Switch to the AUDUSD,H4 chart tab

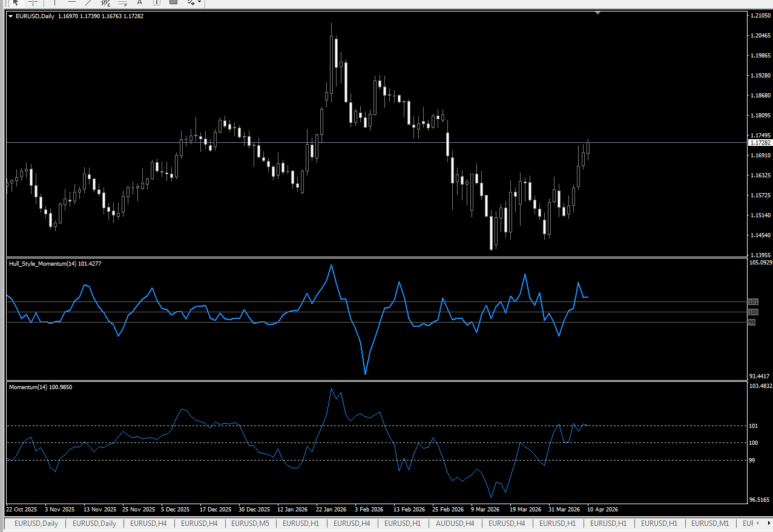455,524
